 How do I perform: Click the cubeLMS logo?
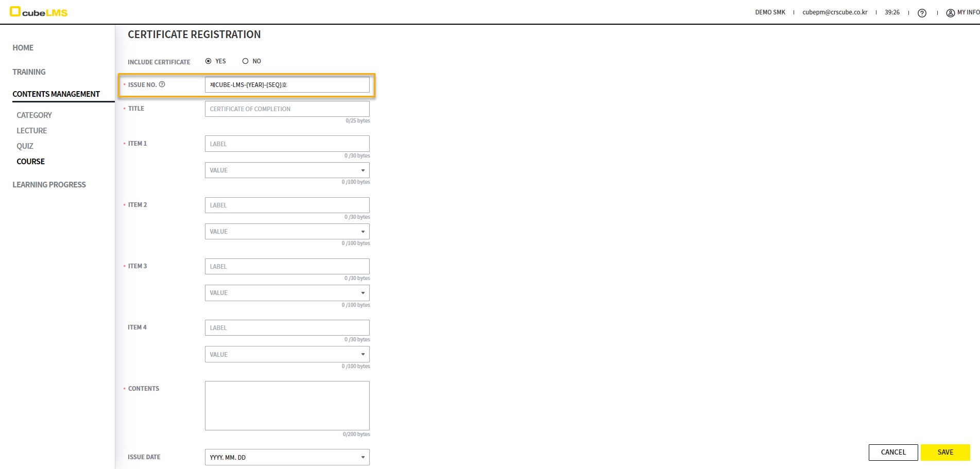click(x=39, y=12)
